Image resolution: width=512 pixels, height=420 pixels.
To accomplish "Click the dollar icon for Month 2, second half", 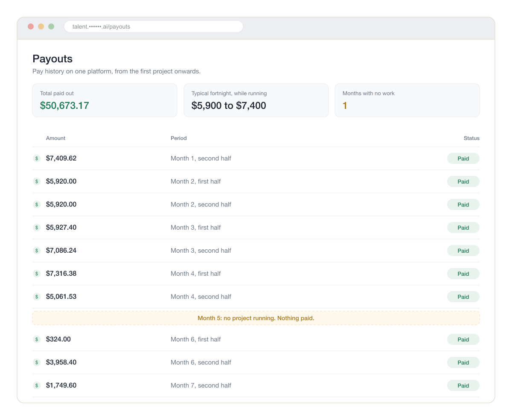I will pos(37,204).
